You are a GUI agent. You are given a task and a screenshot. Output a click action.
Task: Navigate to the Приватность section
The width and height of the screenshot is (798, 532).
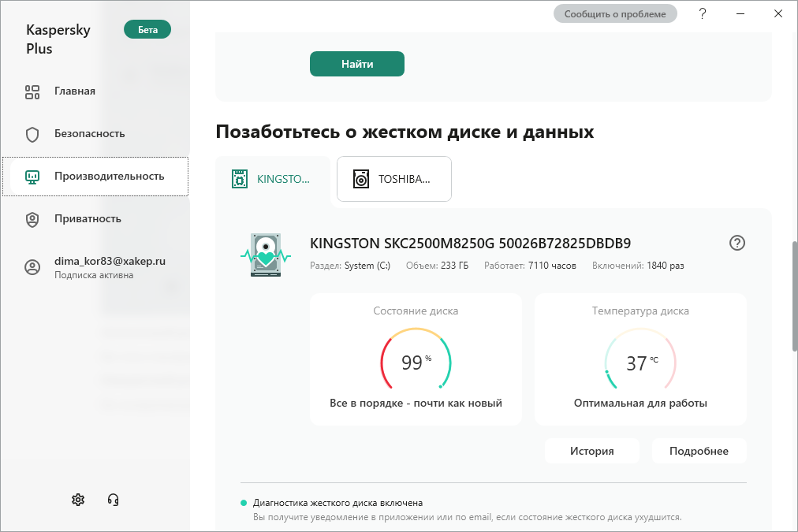(x=95, y=219)
